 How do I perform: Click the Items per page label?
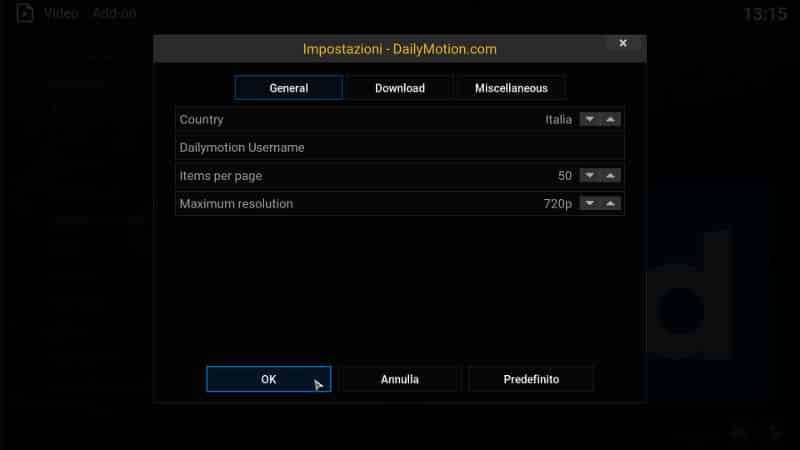(x=221, y=176)
